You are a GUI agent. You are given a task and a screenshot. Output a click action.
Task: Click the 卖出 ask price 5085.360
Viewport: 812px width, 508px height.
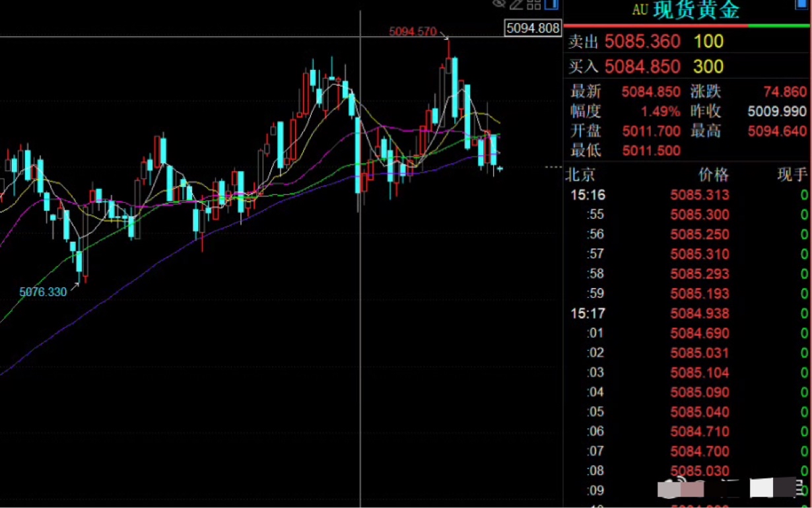click(642, 42)
